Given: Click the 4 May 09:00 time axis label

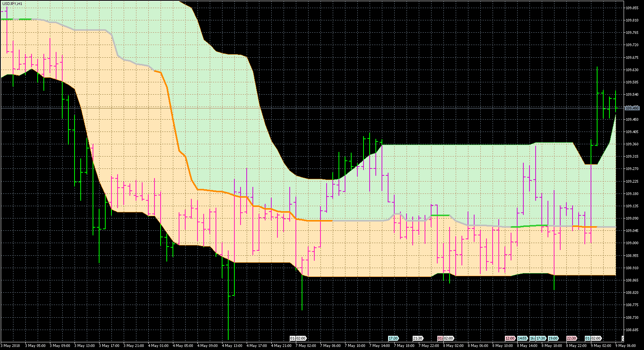Looking at the screenshot, I should click(x=207, y=346).
